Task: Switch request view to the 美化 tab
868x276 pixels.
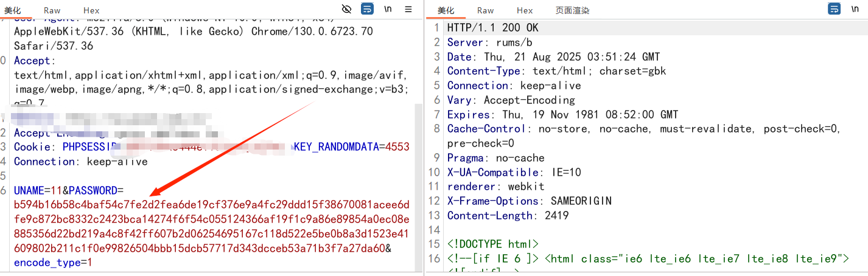Action: click(12, 10)
